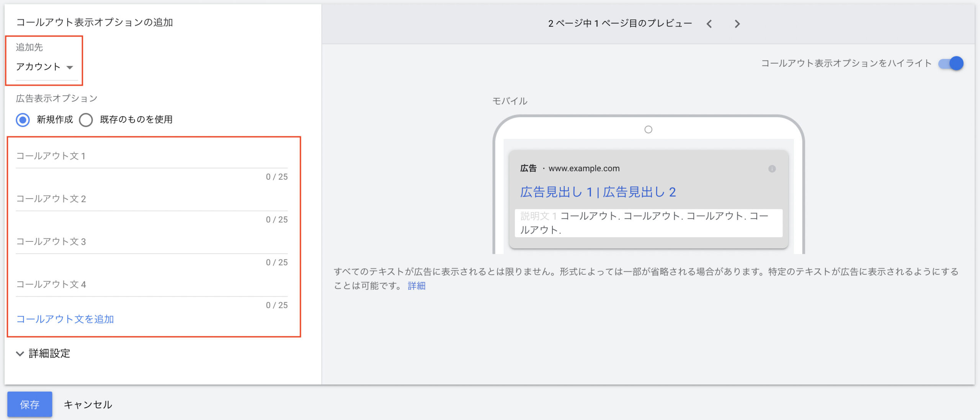Screen dimensions: 980x420
Task: Toggle コールアウト表示オプションをハイライト switch
Action: [951, 63]
